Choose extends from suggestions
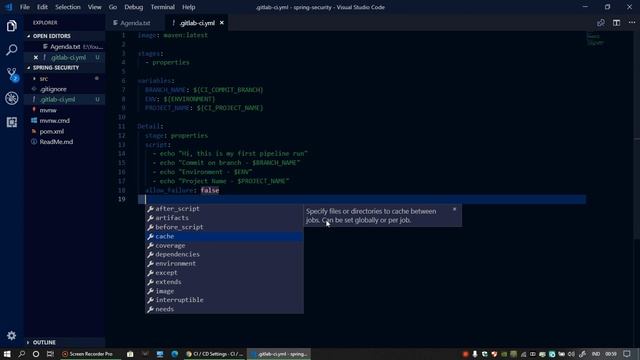The image size is (640, 360). (224, 282)
